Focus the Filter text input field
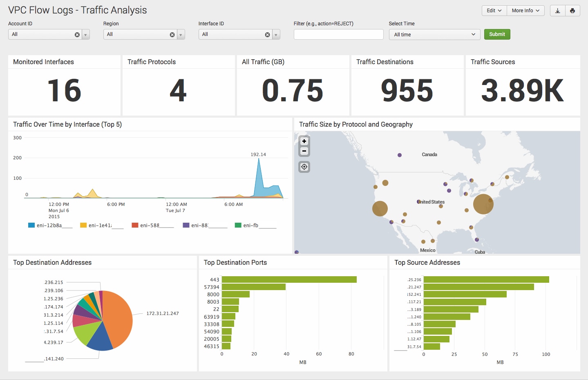The image size is (588, 380). click(338, 34)
